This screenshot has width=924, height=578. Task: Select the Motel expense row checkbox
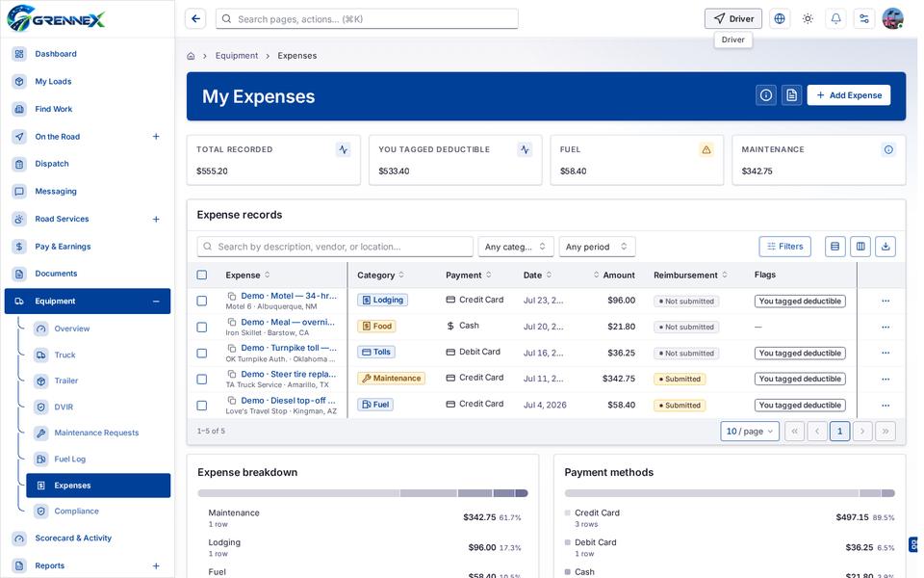click(x=201, y=301)
